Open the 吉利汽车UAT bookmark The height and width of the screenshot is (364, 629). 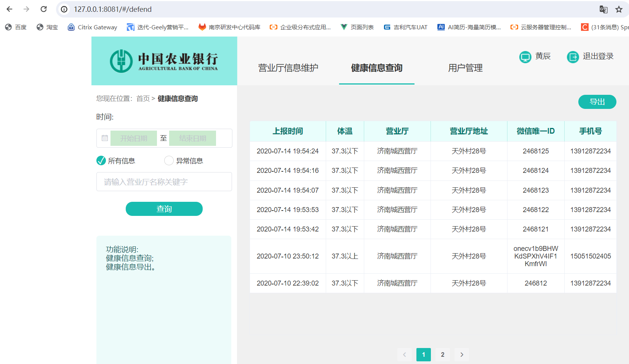pos(406,27)
